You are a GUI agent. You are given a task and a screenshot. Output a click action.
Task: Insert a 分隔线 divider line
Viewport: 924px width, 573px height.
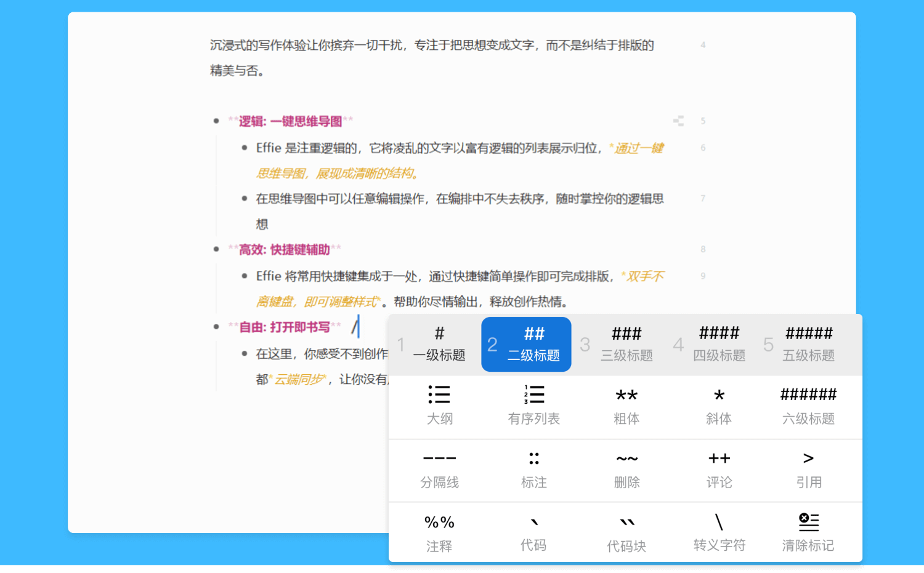(x=439, y=470)
